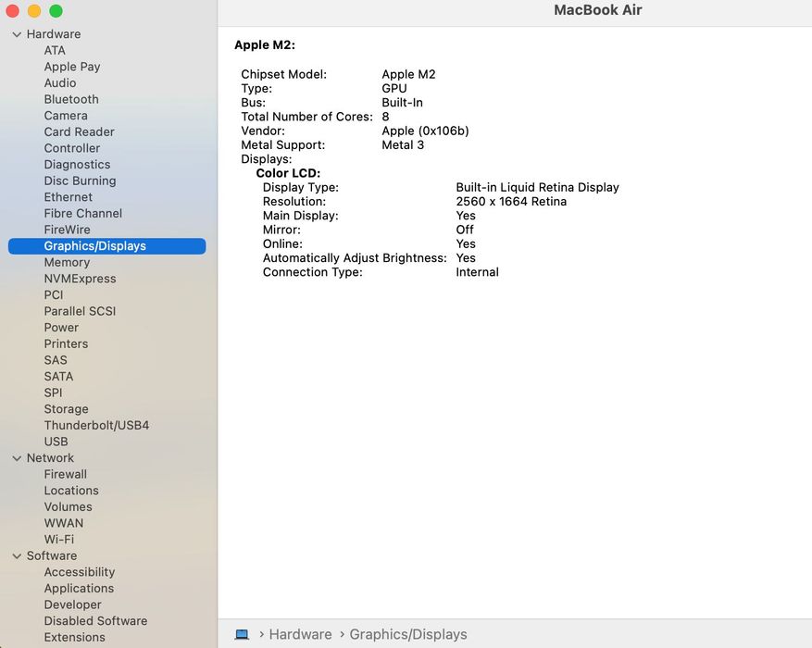This screenshot has height=648, width=812.
Task: Select Diagnostics in the sidebar
Action: 77,165
